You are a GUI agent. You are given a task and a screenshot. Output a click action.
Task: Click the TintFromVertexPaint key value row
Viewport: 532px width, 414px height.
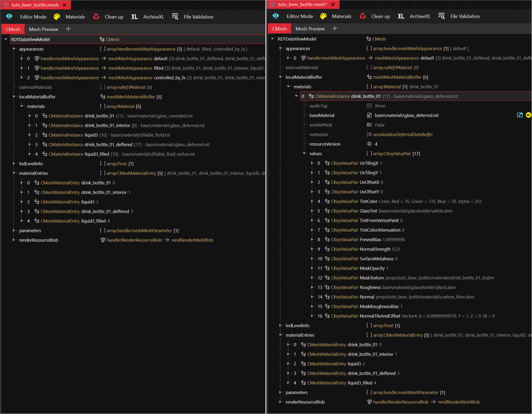(379, 221)
